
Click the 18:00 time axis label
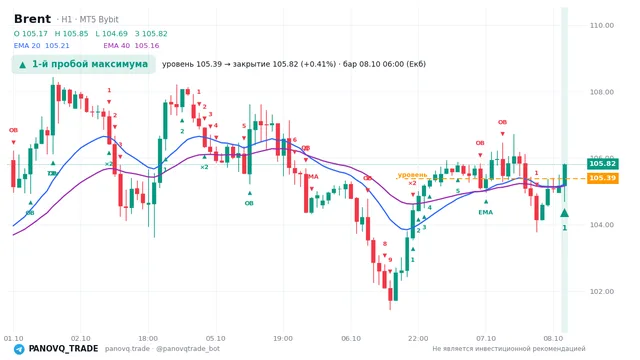pyautogui.click(x=148, y=338)
